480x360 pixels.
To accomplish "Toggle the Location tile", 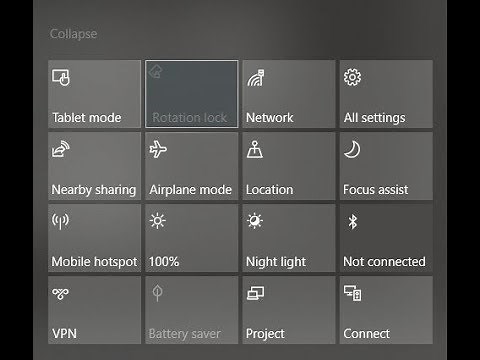I will [x=289, y=166].
